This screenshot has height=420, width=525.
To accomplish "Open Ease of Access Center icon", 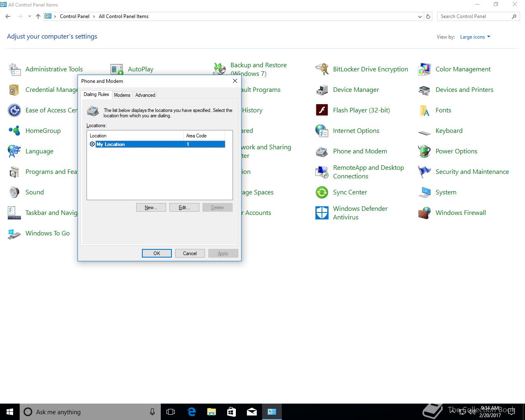I will click(14, 110).
